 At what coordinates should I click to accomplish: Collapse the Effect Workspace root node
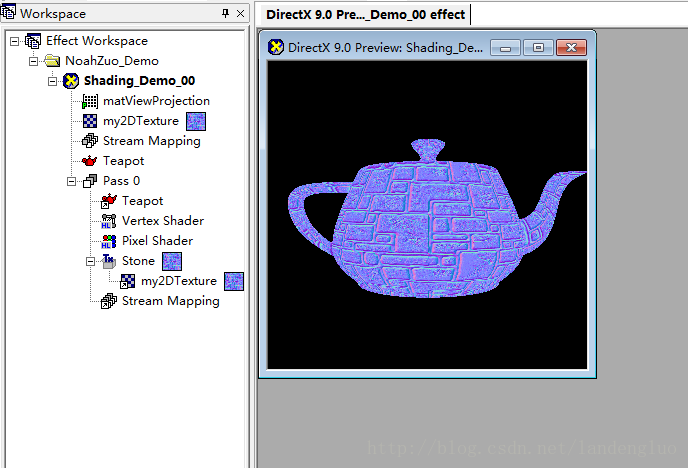click(14, 41)
